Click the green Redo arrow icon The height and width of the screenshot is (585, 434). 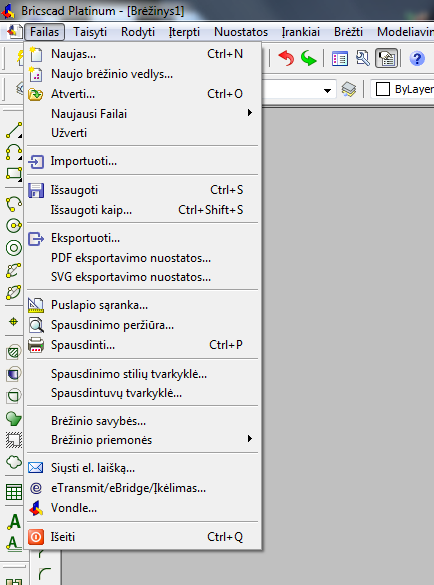pos(309,59)
